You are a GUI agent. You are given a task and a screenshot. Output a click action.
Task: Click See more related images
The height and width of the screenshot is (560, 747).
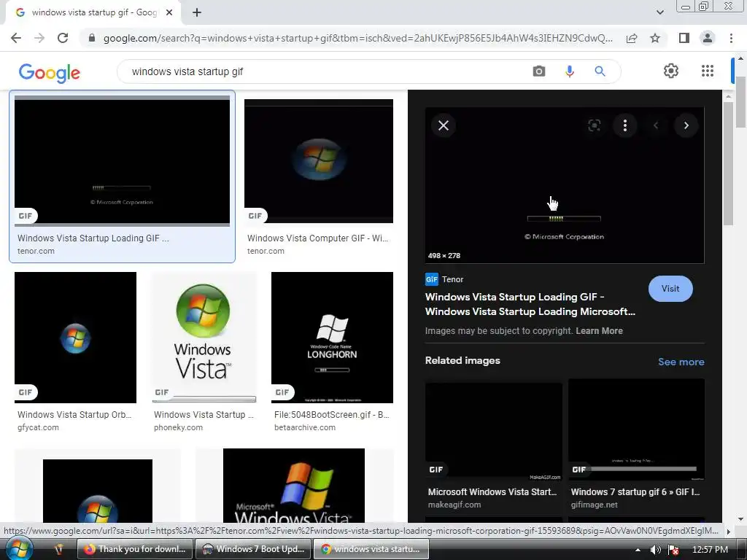click(681, 362)
